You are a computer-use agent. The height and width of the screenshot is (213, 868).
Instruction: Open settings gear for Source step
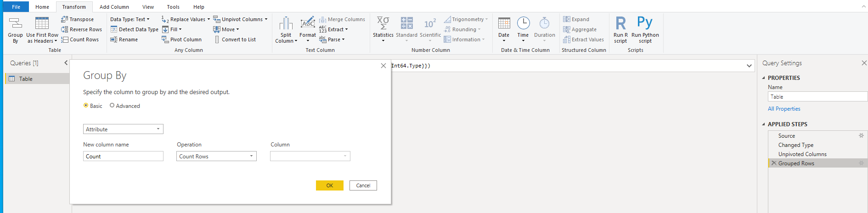(861, 135)
